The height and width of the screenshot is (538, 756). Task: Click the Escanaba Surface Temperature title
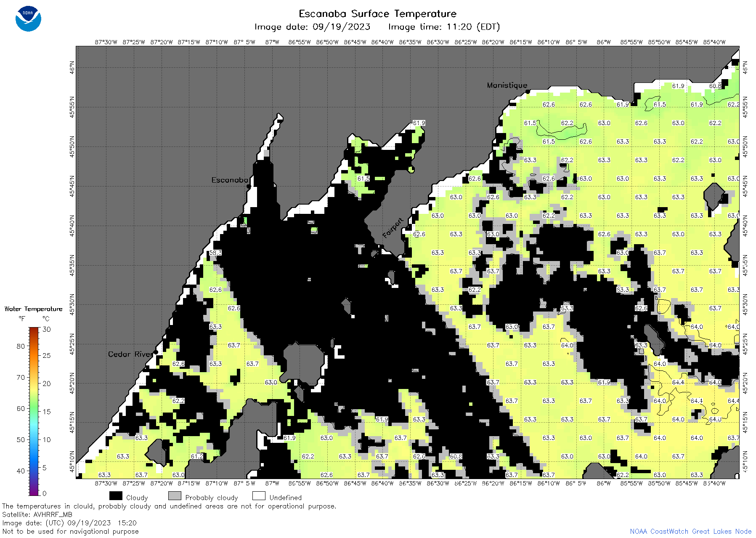point(377,14)
